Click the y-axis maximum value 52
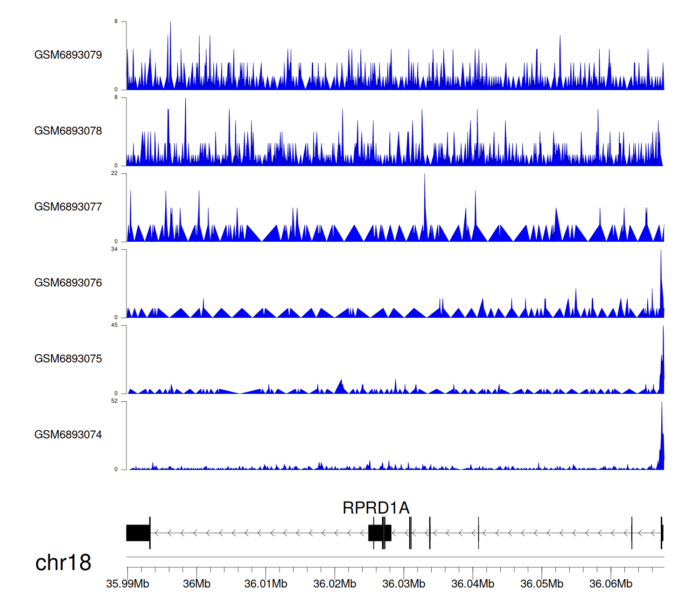The image size is (700, 616). click(114, 401)
